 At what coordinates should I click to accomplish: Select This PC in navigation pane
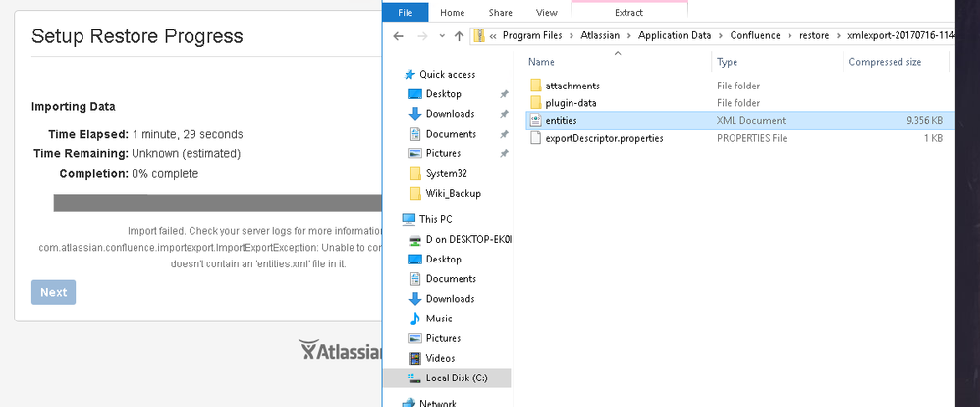(436, 219)
